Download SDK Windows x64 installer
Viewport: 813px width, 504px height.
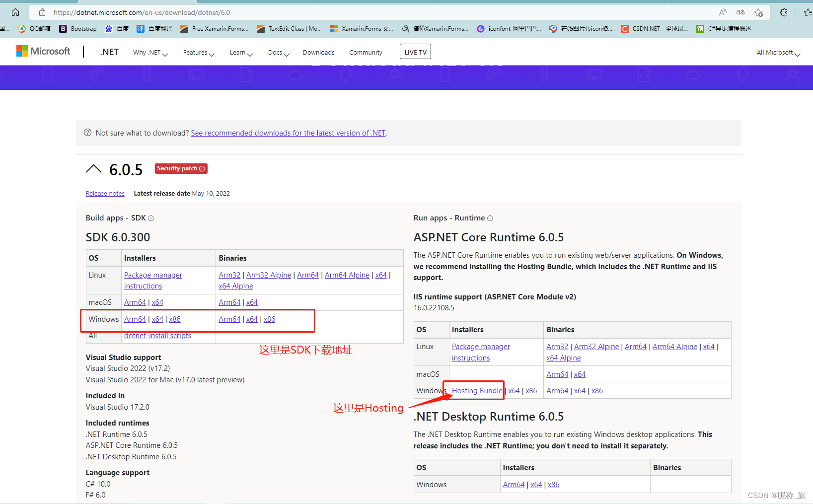coord(157,319)
